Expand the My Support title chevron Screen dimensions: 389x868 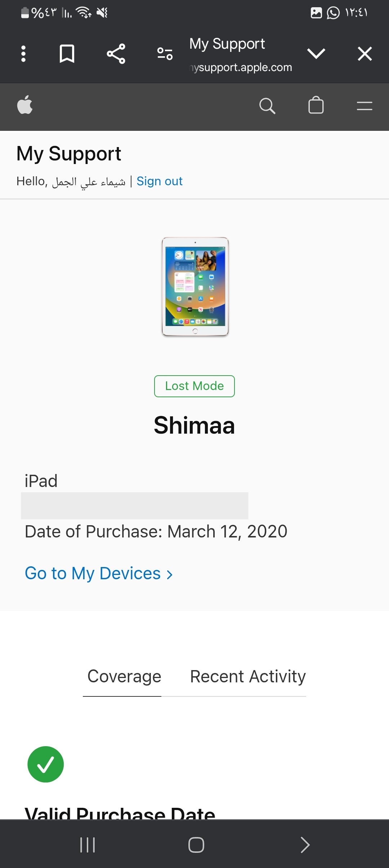click(316, 54)
